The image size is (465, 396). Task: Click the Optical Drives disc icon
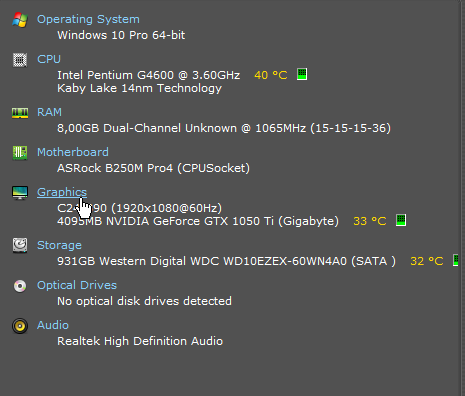(20, 286)
